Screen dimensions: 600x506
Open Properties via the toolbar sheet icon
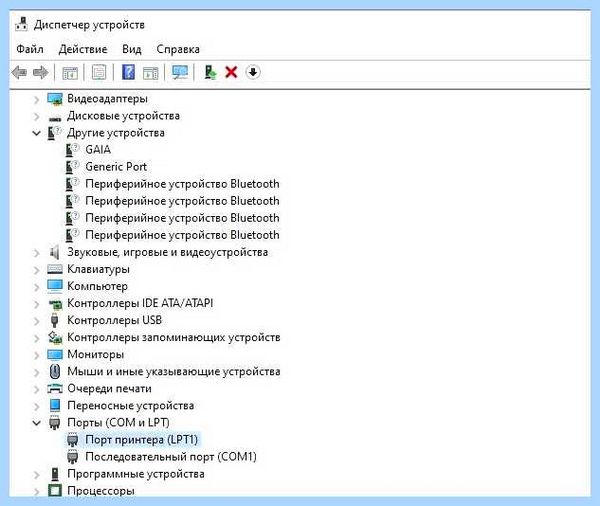click(99, 72)
